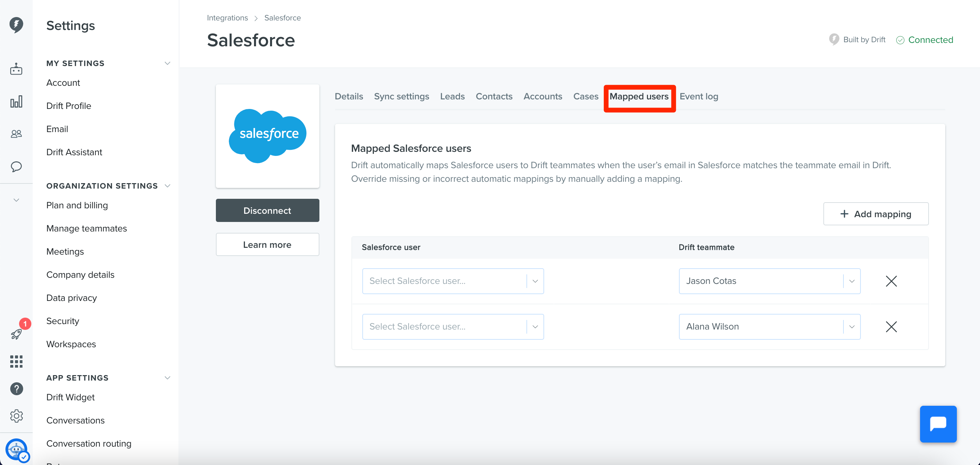Open the bot playbooks icon in sidebar

pos(16,69)
